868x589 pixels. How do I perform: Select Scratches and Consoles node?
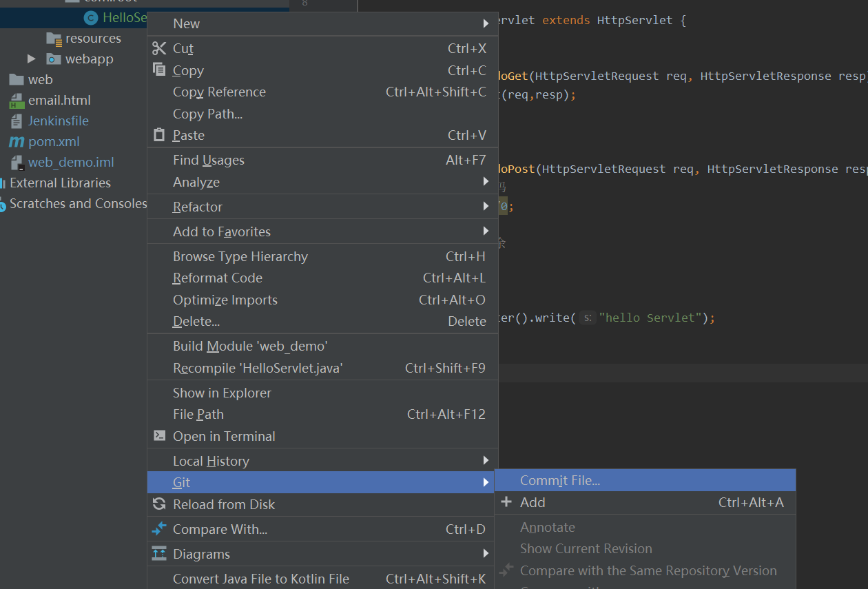[78, 204]
